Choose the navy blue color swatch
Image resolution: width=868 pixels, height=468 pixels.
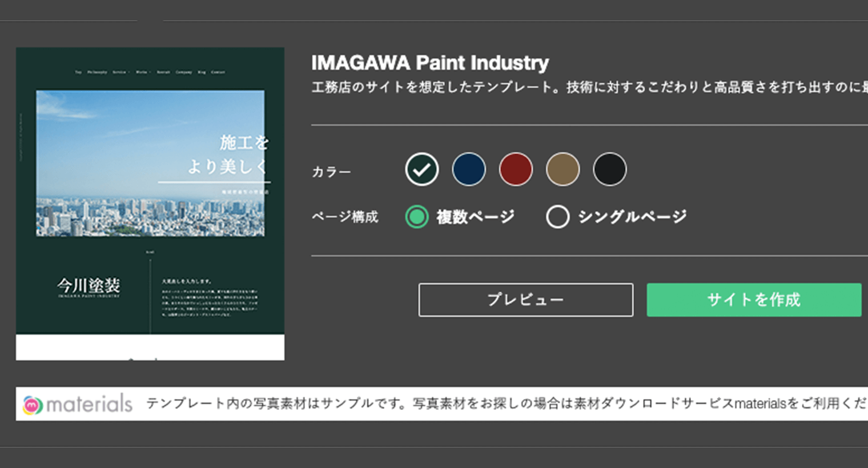[469, 170]
